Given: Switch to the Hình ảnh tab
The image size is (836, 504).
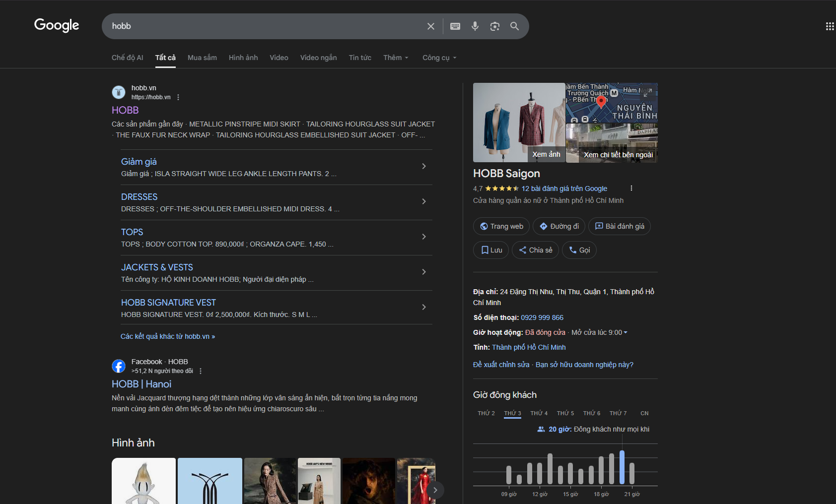Looking at the screenshot, I should coord(243,58).
